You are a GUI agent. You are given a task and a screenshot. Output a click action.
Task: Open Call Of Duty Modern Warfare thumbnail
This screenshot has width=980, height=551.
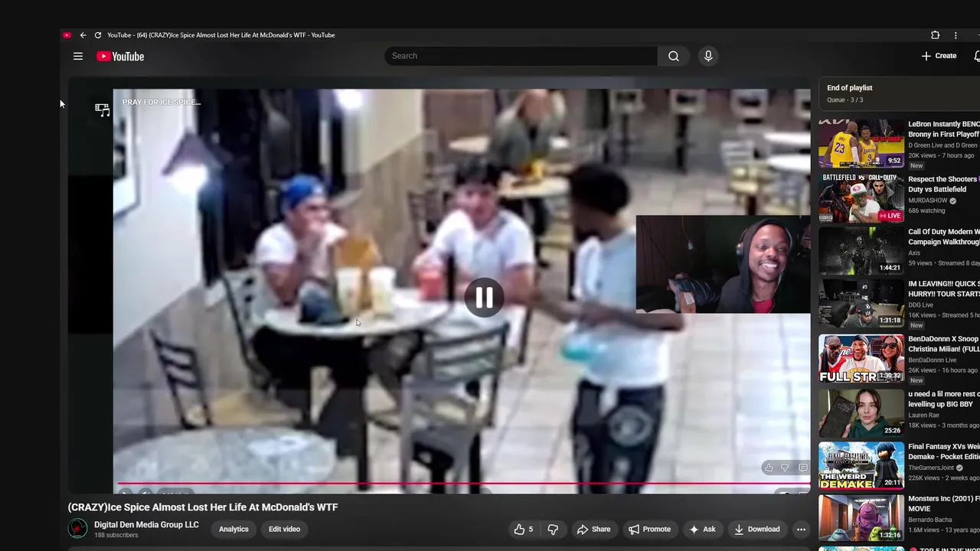pyautogui.click(x=861, y=250)
